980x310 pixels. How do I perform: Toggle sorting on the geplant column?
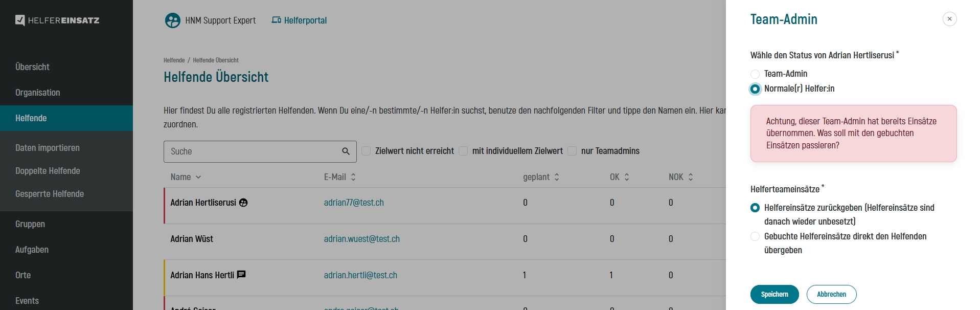click(x=557, y=177)
